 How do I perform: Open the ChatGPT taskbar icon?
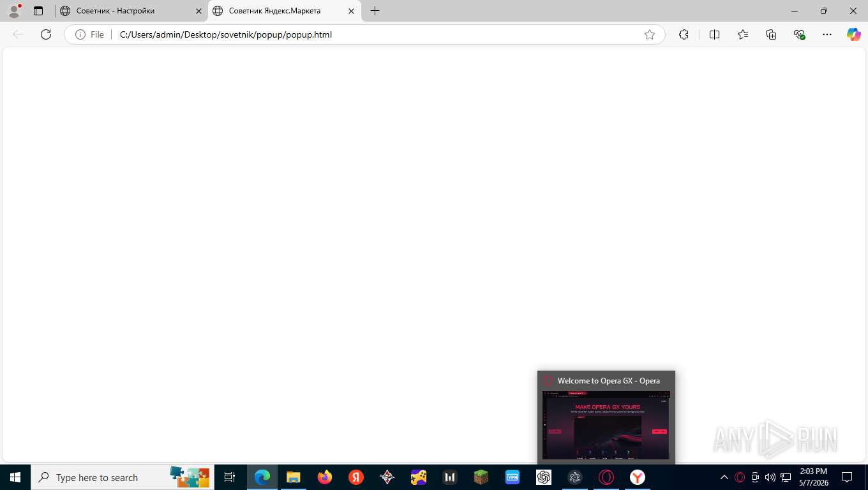click(x=544, y=477)
